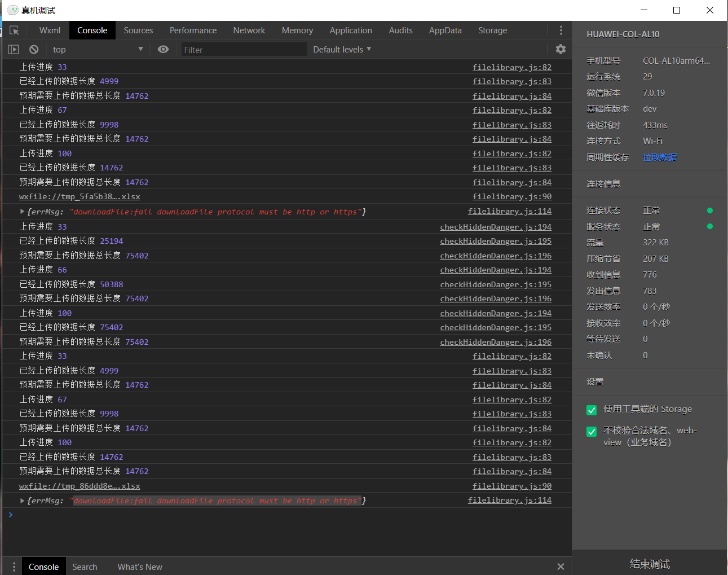Open DevTools three-dot customize menu
728x575 pixels.
tap(561, 30)
